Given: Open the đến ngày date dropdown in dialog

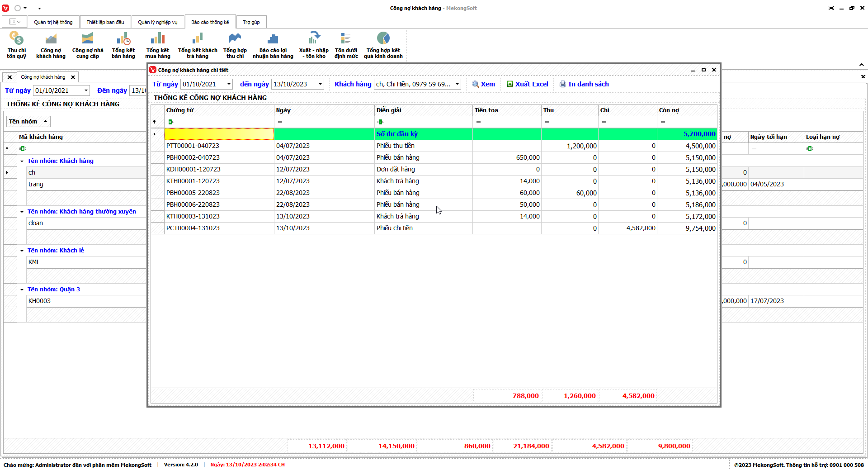Looking at the screenshot, I should coord(320,84).
